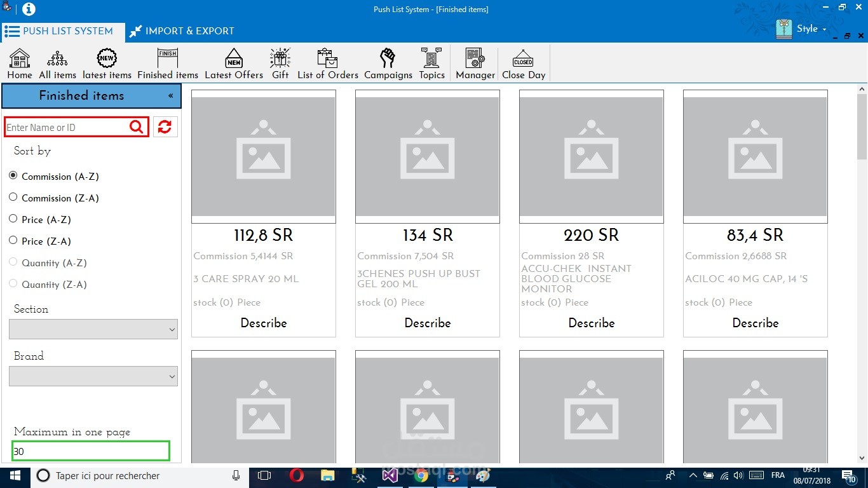Image resolution: width=868 pixels, height=488 pixels.
Task: Select Commission (Z-A) sort option
Action: click(x=54, y=198)
